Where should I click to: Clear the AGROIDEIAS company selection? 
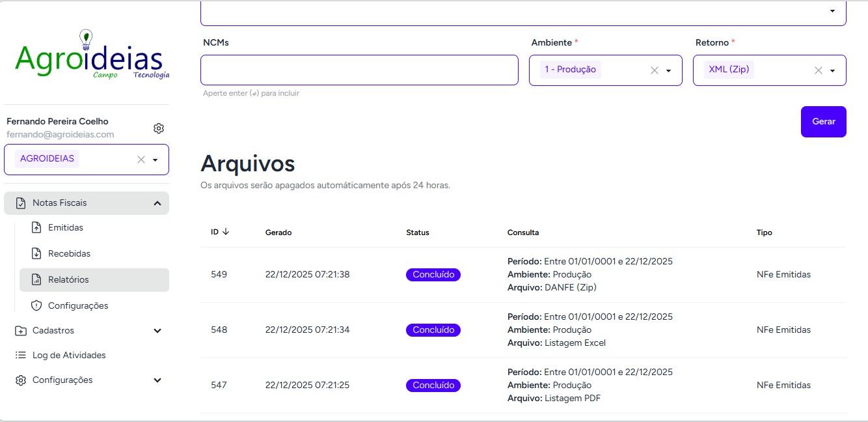pos(141,160)
